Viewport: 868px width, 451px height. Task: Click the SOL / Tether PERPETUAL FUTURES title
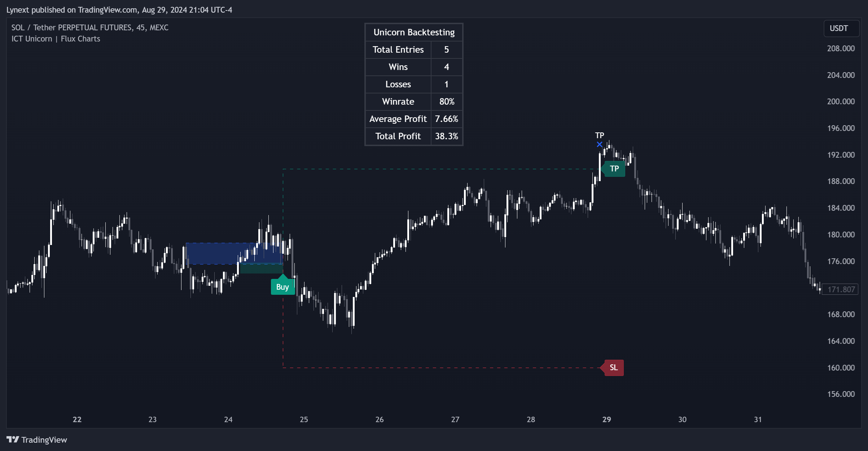(x=90, y=28)
